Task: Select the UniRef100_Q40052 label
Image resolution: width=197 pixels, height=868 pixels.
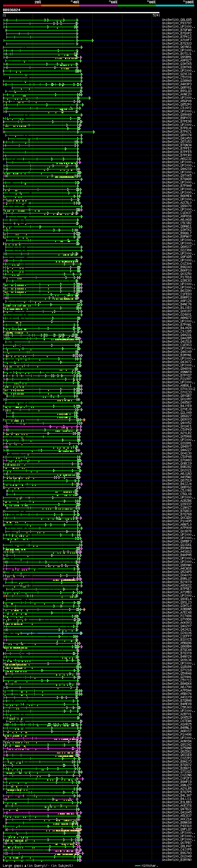Action: [177, 423]
